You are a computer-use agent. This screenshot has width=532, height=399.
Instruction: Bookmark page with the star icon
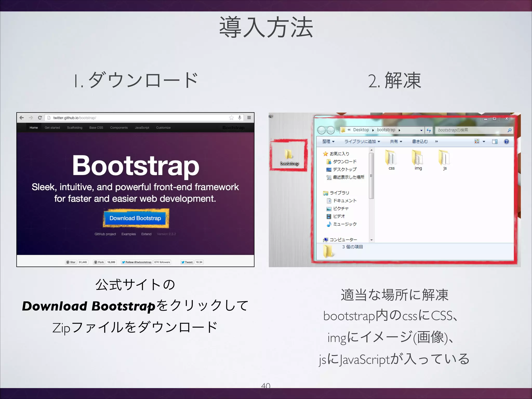tap(231, 118)
